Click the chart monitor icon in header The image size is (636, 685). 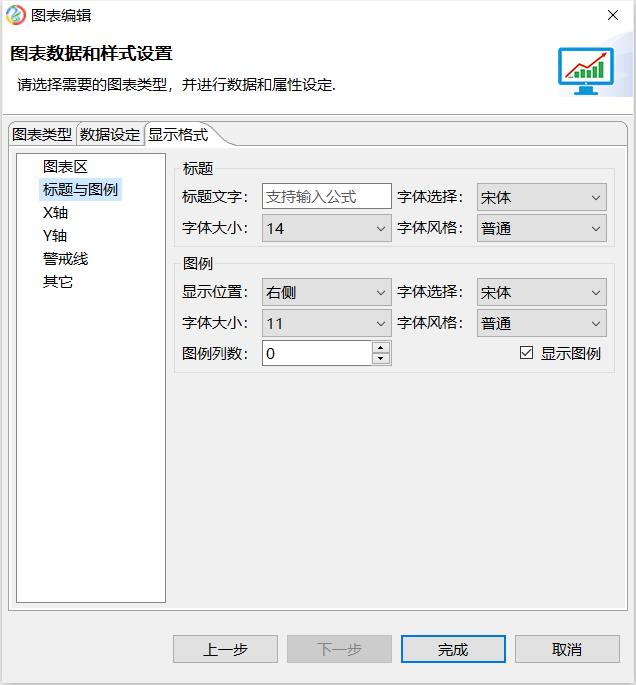tap(586, 70)
